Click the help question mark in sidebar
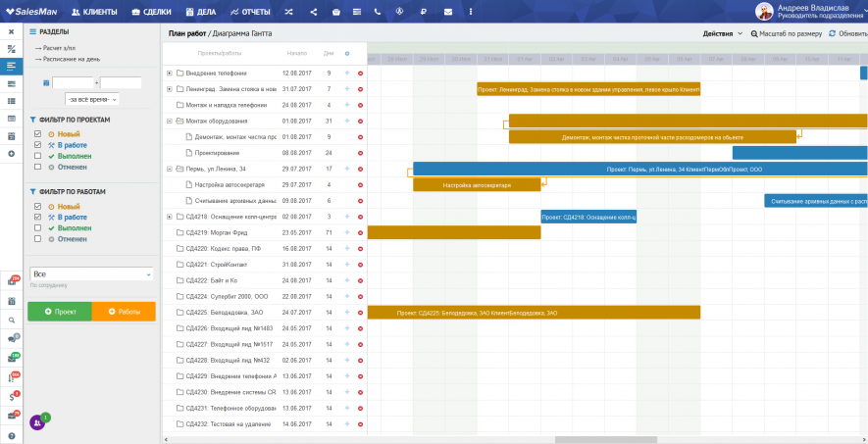Screen dimensions: 868x444 point(11,435)
